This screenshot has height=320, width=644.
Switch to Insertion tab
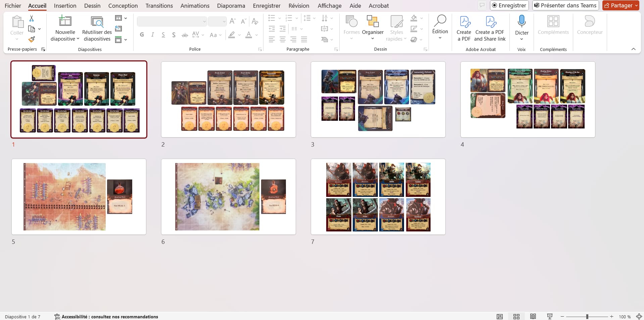(x=65, y=6)
